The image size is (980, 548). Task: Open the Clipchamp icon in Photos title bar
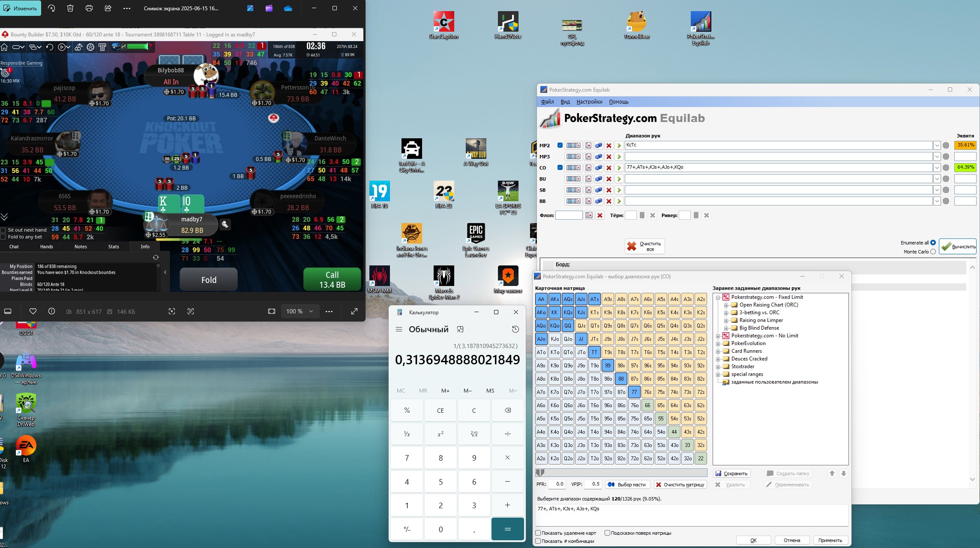(x=269, y=8)
